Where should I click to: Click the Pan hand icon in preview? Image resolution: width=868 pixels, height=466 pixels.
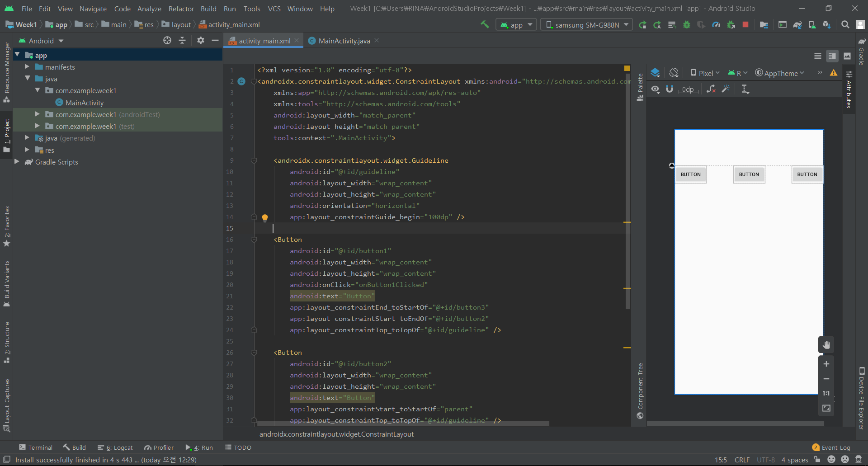click(x=826, y=345)
